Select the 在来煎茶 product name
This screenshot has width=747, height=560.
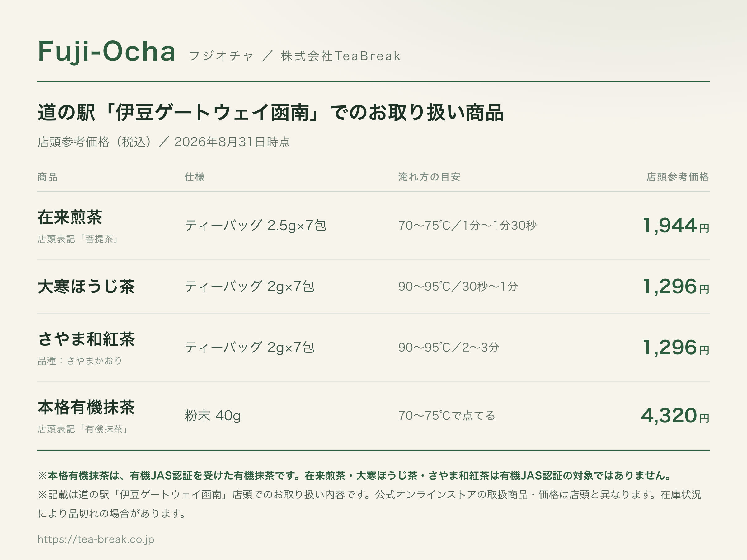[70, 217]
